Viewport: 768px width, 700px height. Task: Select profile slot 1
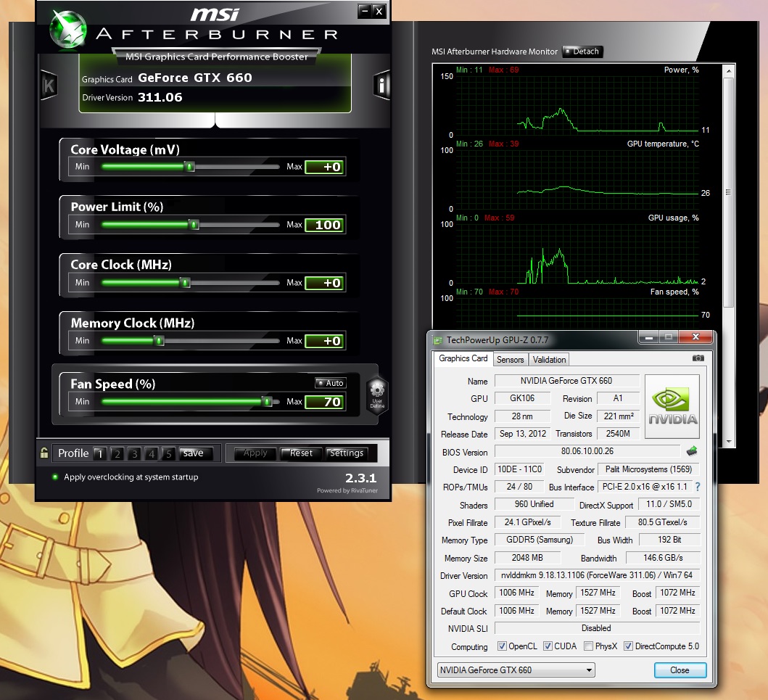click(100, 453)
